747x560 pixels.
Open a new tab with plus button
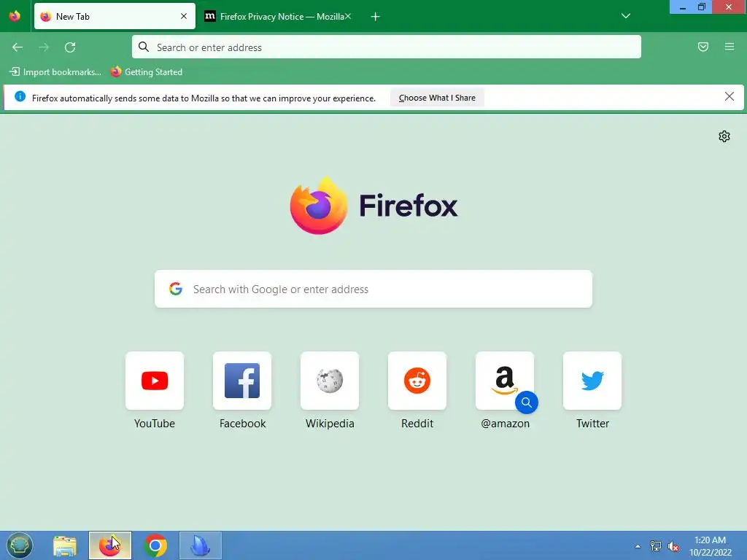(x=376, y=17)
